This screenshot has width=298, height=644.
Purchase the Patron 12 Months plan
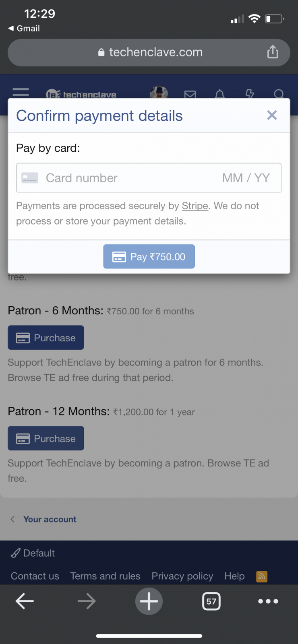(x=46, y=438)
